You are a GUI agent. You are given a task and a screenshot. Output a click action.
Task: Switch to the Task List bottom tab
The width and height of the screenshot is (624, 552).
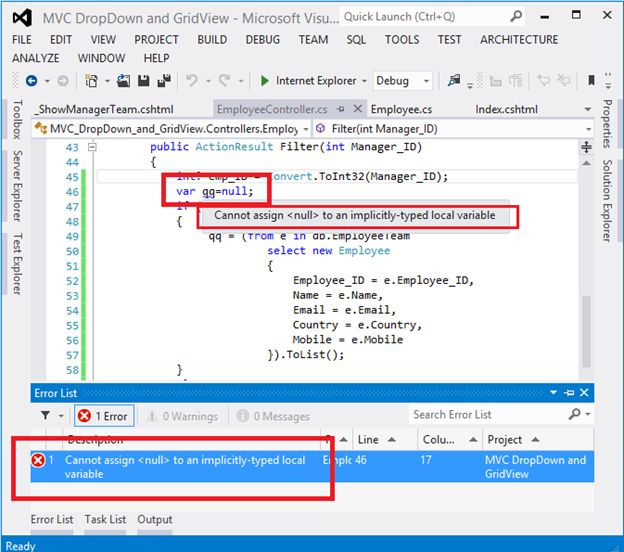105,519
